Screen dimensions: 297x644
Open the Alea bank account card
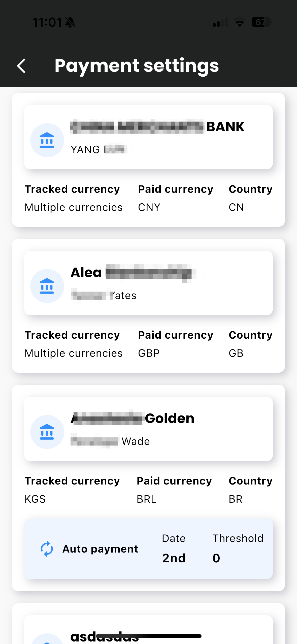148,283
